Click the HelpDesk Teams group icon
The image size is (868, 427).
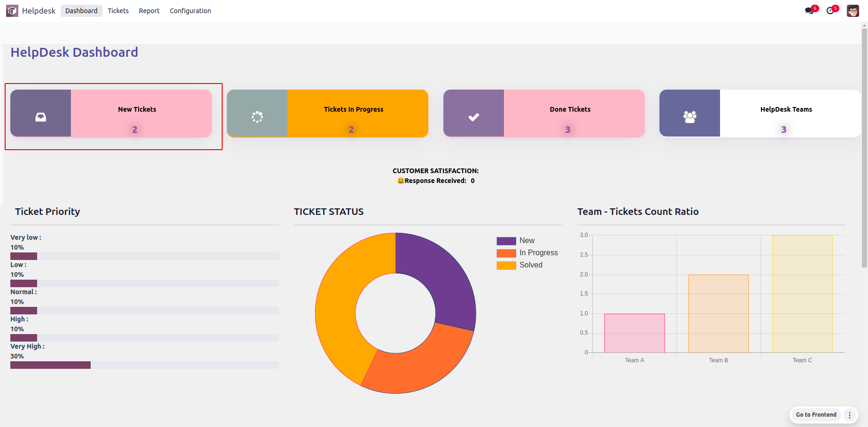(690, 117)
